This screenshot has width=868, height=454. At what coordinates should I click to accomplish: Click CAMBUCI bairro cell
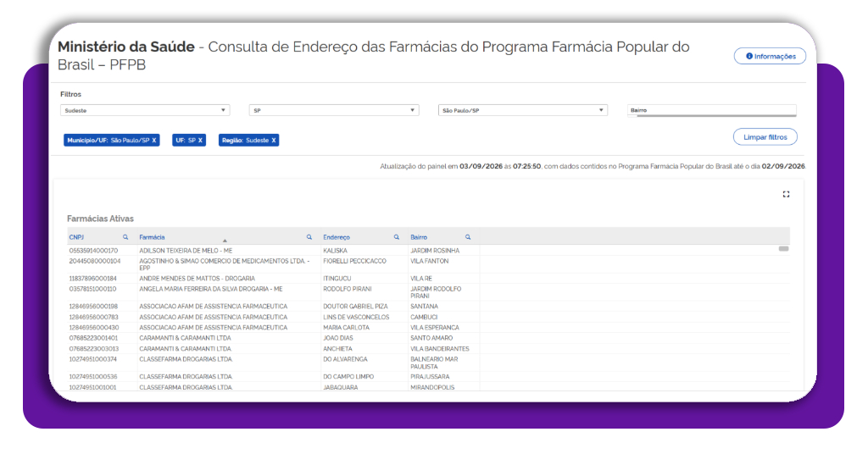point(424,318)
